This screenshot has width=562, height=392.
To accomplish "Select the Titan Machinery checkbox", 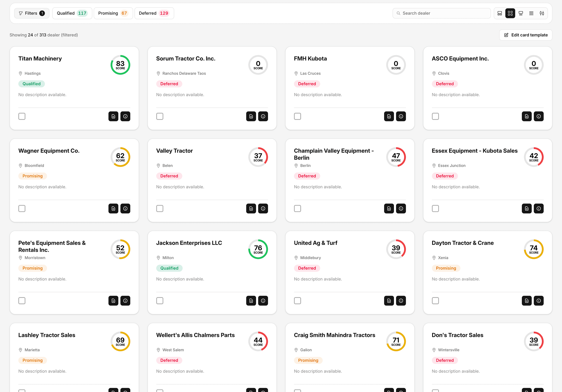I will tap(22, 116).
